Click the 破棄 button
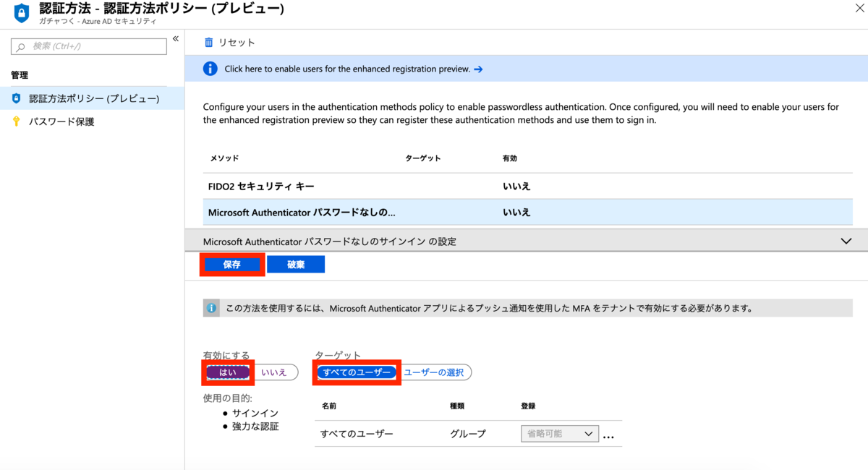Screen dimensions: 868x470 [296, 265]
